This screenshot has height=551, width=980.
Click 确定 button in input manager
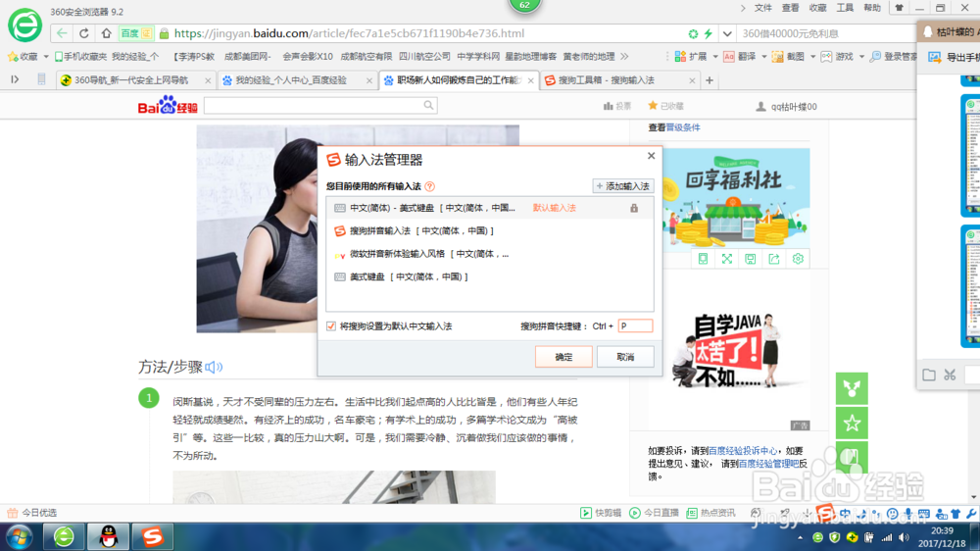coord(563,357)
